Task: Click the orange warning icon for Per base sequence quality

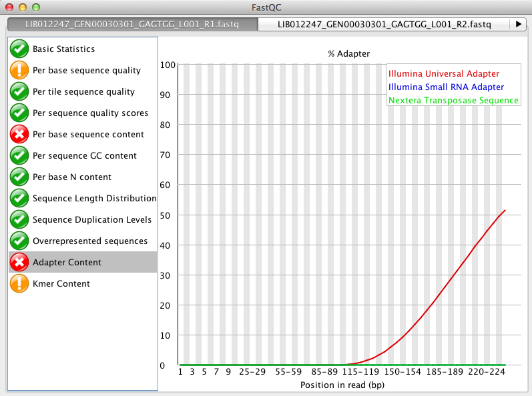Action: click(19, 70)
